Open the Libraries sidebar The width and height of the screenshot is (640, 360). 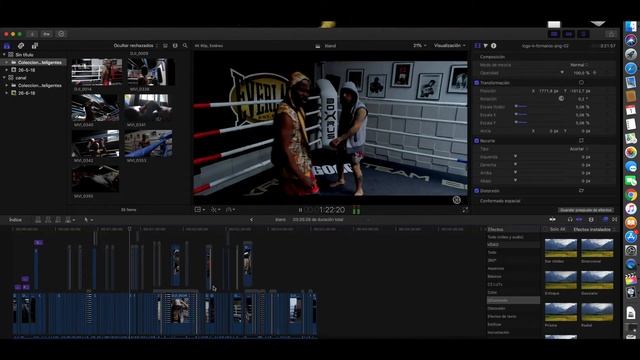[x=7, y=46]
